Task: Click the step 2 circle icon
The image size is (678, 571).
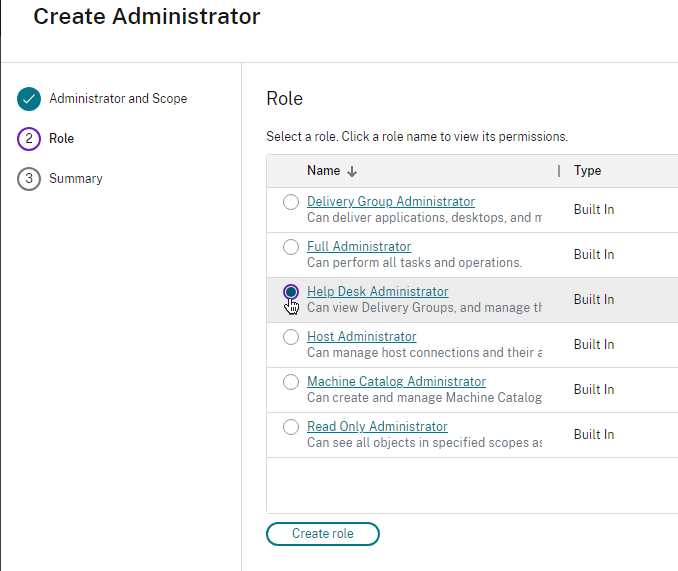Action: point(29,139)
